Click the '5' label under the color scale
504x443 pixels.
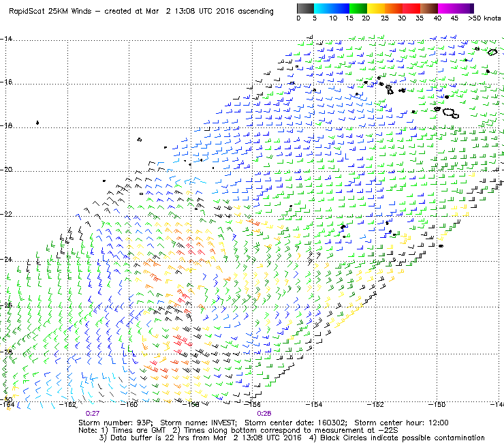(315, 18)
